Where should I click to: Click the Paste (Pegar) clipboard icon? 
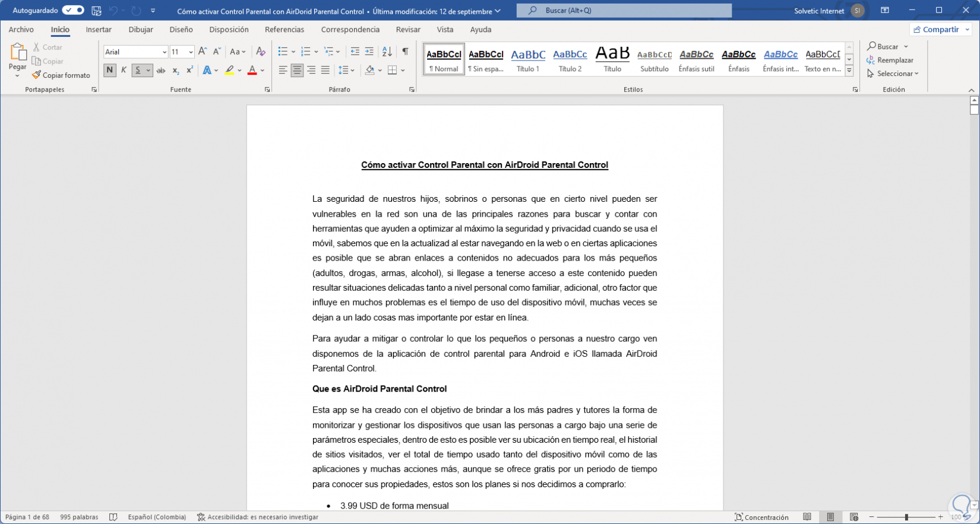coord(18,52)
